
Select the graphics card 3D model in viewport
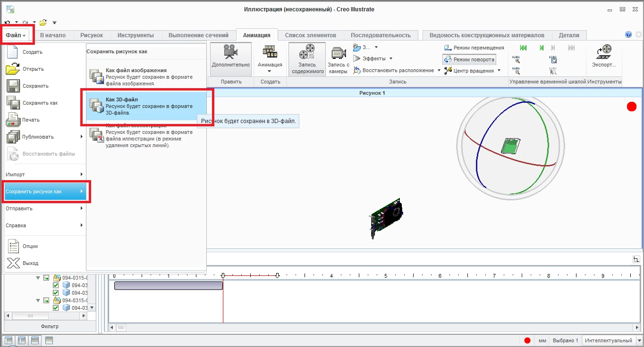point(385,218)
